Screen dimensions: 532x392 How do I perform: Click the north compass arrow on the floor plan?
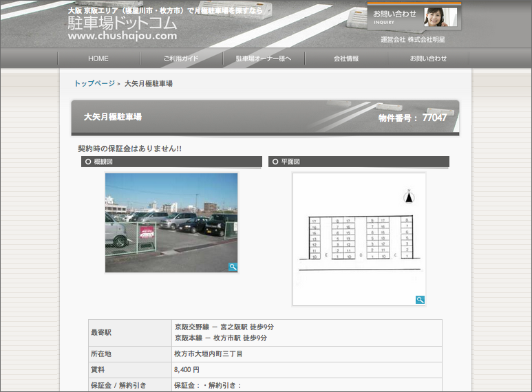pos(409,197)
